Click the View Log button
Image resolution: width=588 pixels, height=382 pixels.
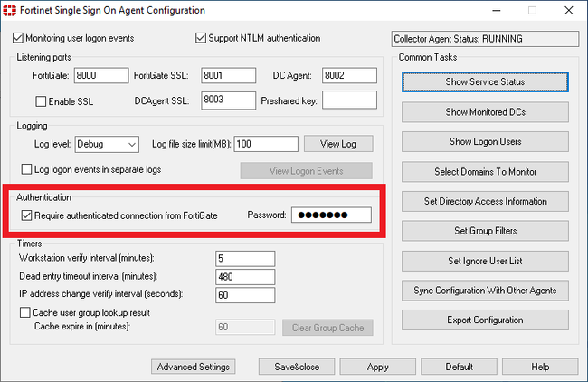click(x=338, y=144)
